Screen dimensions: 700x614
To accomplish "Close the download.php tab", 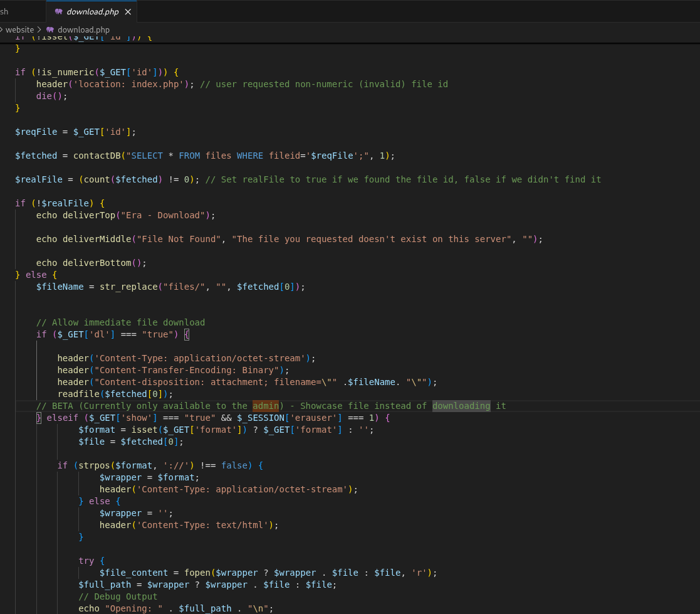I will [x=128, y=12].
